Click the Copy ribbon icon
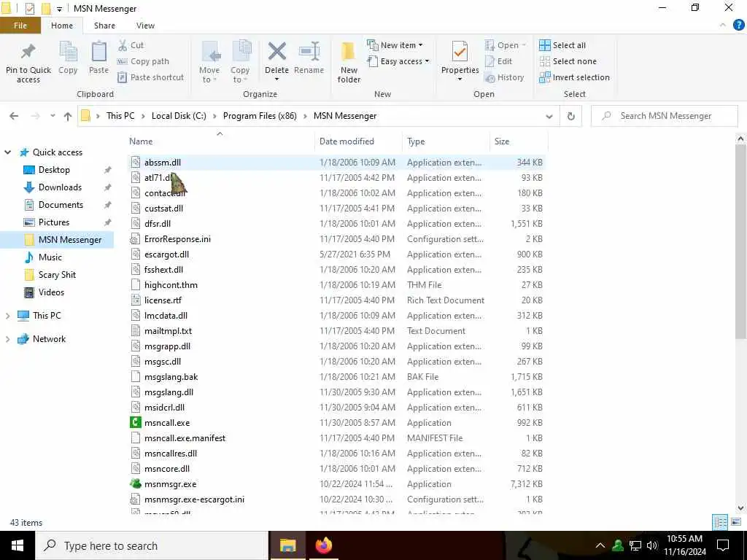747x560 pixels. [68, 52]
